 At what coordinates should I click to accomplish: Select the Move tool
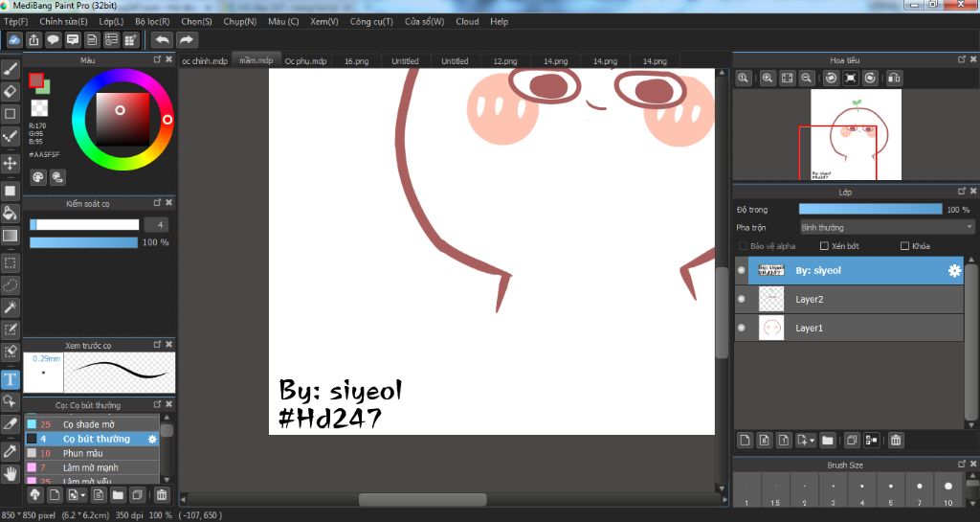(10, 164)
